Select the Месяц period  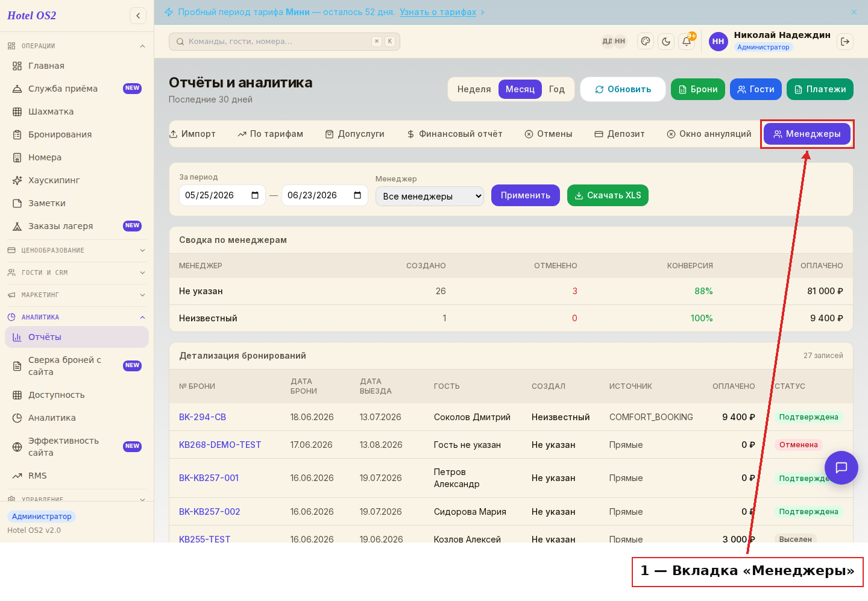coord(520,89)
